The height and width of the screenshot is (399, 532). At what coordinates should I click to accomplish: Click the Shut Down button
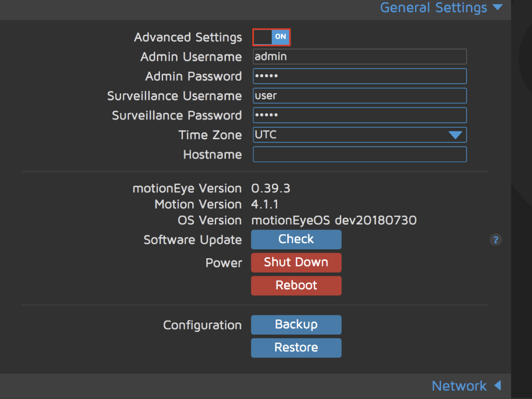click(x=296, y=262)
